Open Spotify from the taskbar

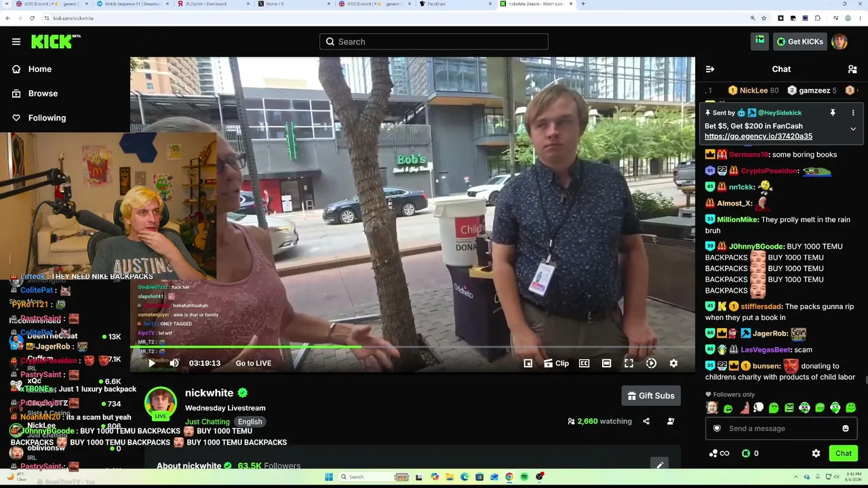click(x=524, y=477)
